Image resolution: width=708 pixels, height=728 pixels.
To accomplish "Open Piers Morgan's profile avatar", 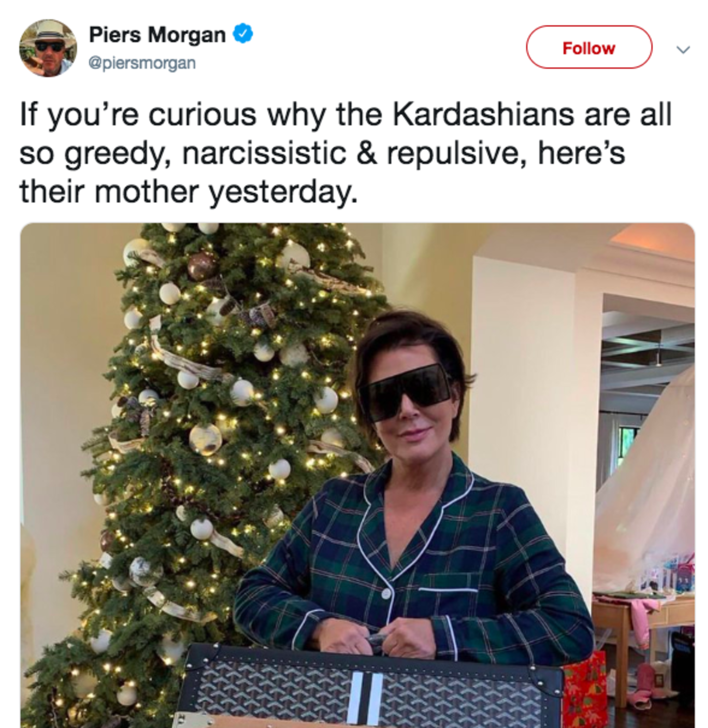I will 47,48.
